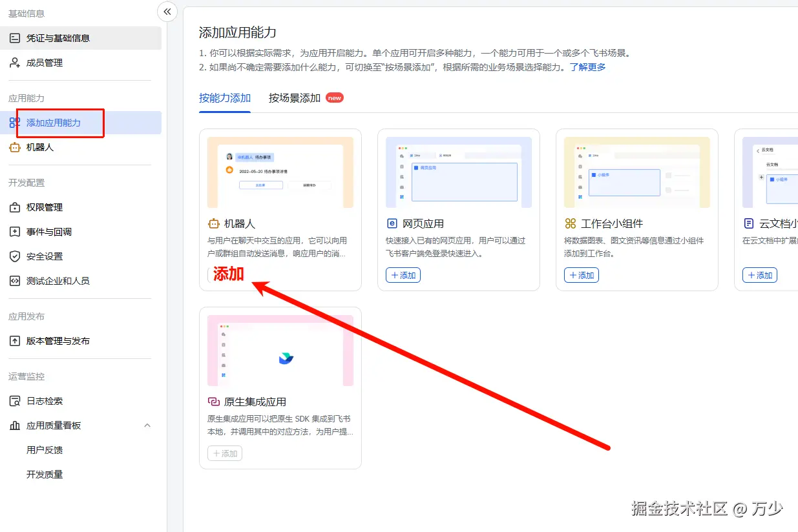Open 版本管理与发布 page
The image size is (798, 532).
81,341
